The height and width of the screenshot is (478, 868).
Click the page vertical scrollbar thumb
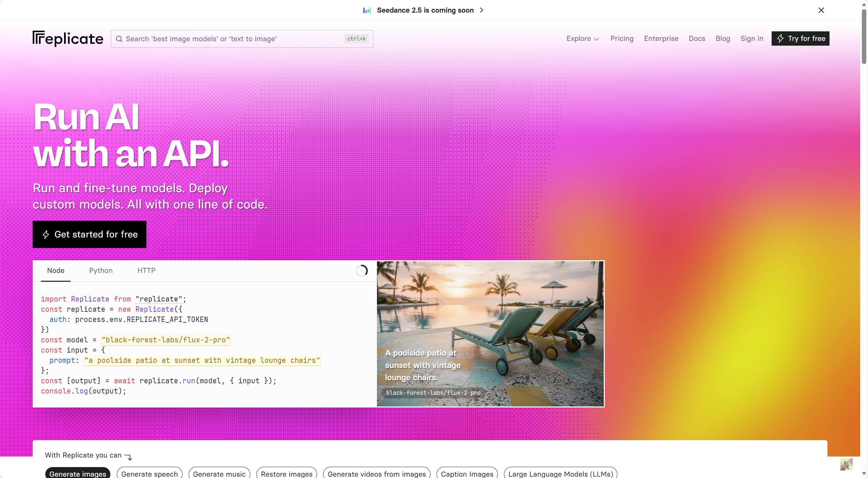tap(864, 36)
